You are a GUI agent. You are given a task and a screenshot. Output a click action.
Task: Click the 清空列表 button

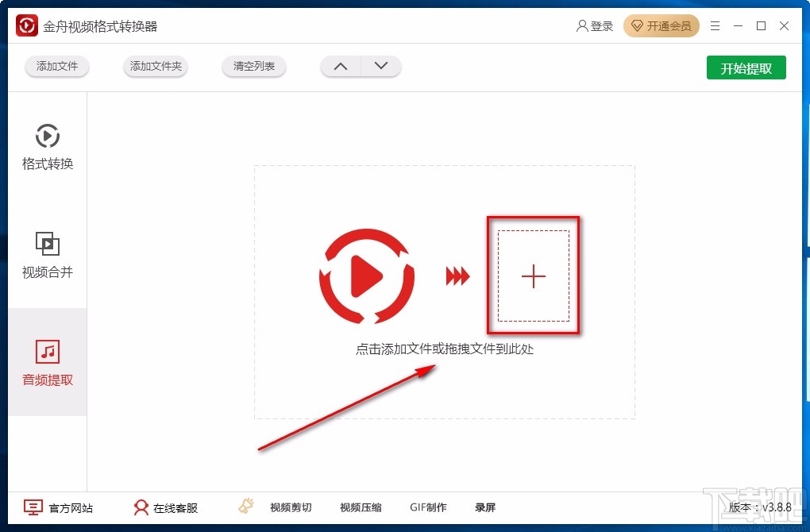coord(253,67)
